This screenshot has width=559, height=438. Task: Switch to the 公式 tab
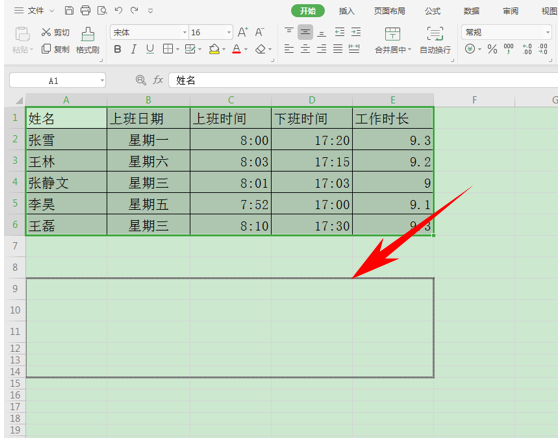click(x=432, y=11)
